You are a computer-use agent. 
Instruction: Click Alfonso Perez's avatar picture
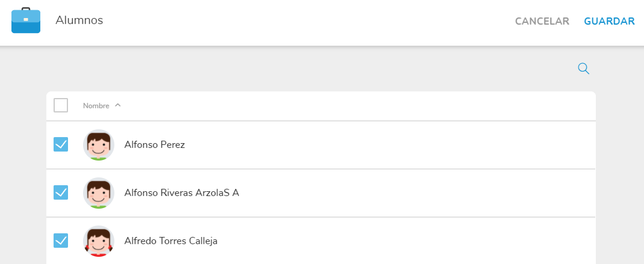coord(98,145)
